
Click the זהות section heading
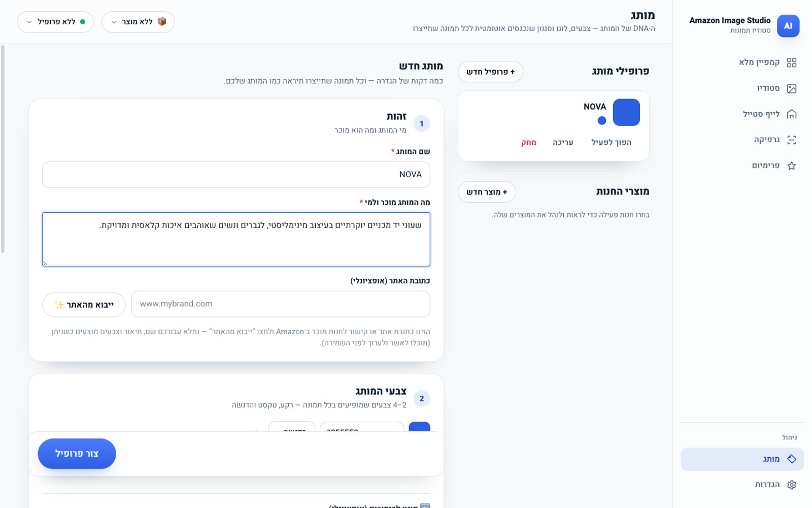pos(396,117)
